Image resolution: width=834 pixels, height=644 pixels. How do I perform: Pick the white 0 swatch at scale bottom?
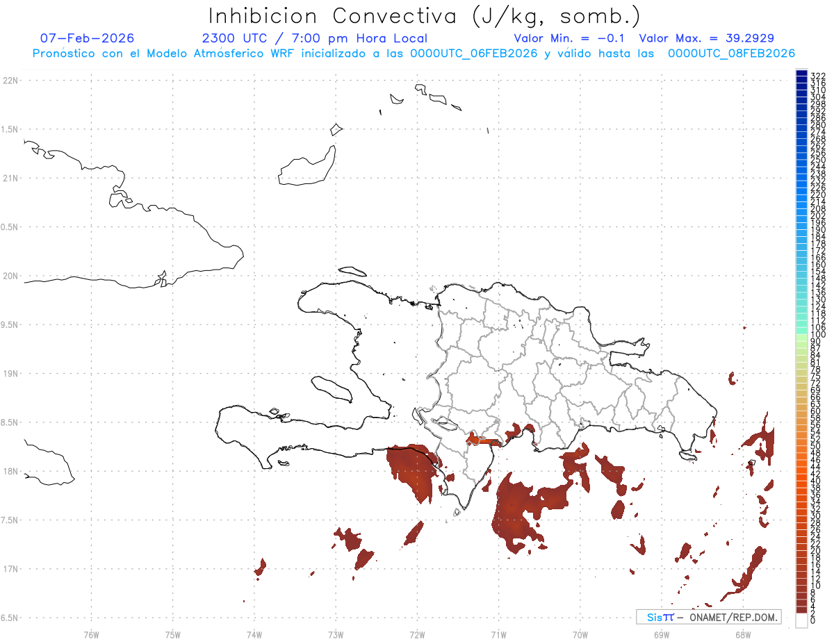pos(801,621)
